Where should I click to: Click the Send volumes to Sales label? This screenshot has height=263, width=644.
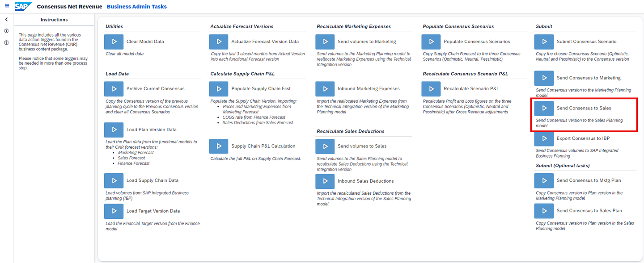coord(362,146)
